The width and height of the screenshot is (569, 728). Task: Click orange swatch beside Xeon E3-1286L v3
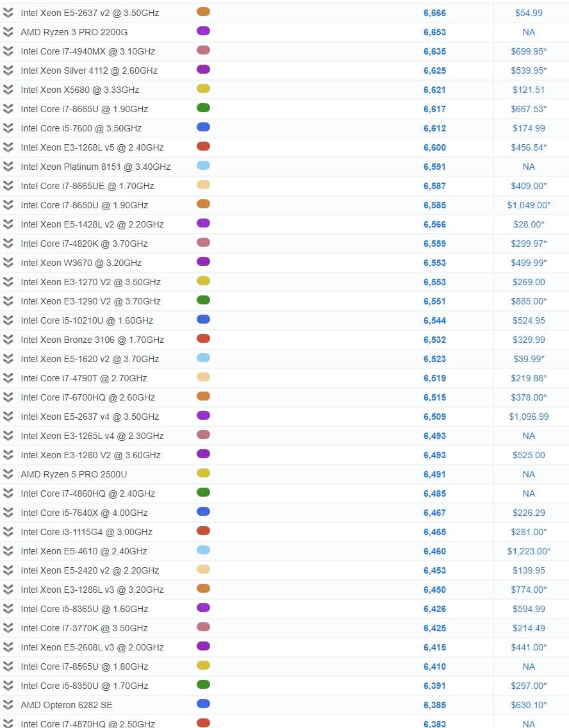tap(203, 588)
